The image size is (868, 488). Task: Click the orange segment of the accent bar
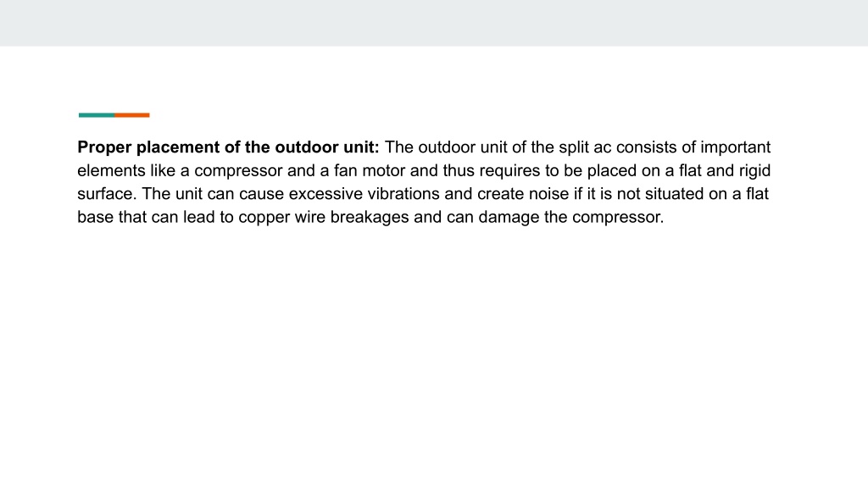[x=132, y=115]
